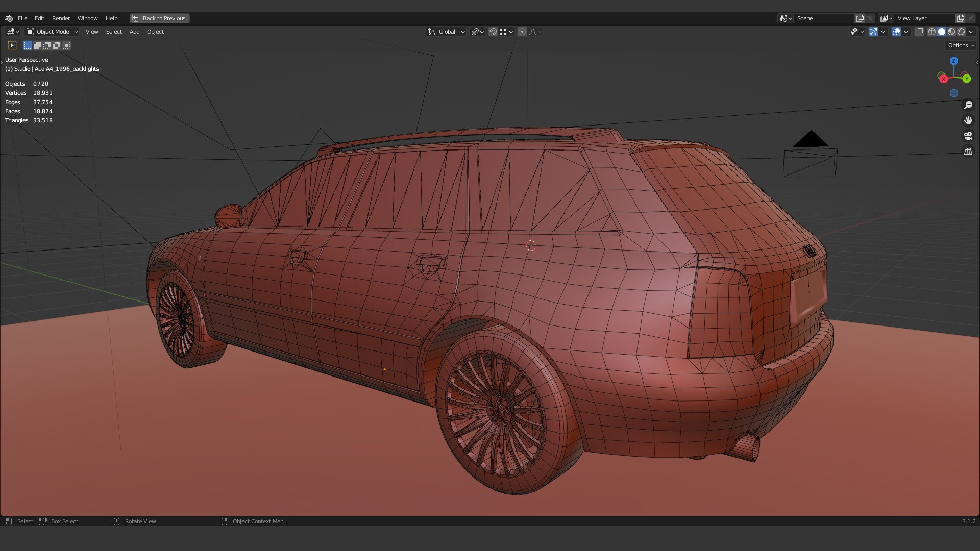Select the Global transform orientation dropdown

(446, 32)
